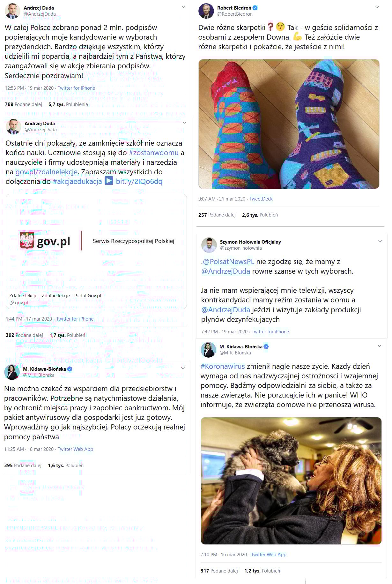Click the #Koronawirus hashtag
The width and height of the screenshot is (392, 584).
point(223,366)
